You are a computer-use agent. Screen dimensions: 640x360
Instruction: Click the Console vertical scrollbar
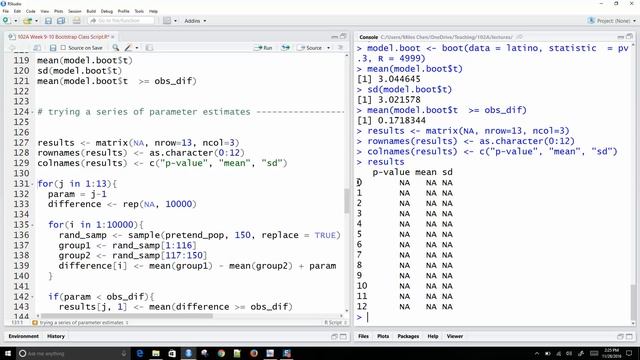click(633, 302)
